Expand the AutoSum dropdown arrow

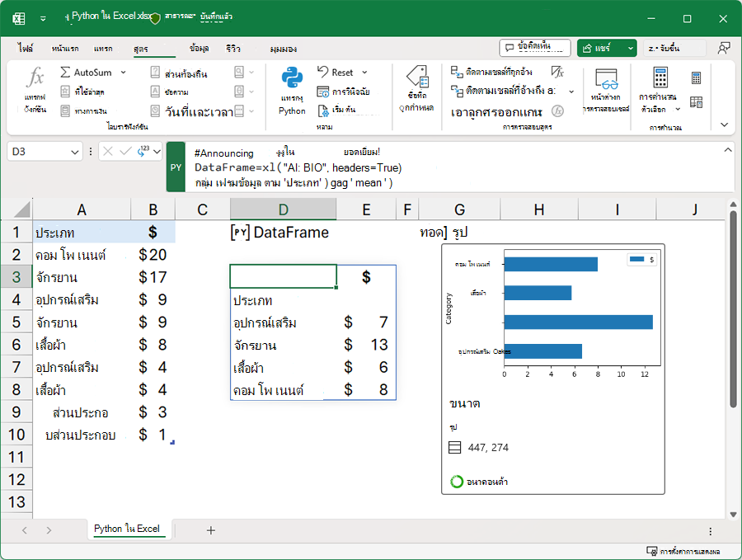(123, 73)
